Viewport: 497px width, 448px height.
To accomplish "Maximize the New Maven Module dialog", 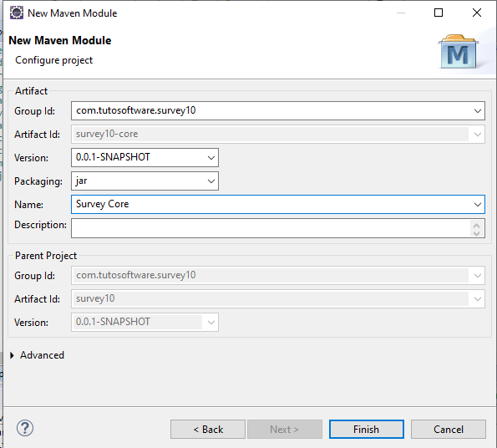I will pyautogui.click(x=439, y=13).
